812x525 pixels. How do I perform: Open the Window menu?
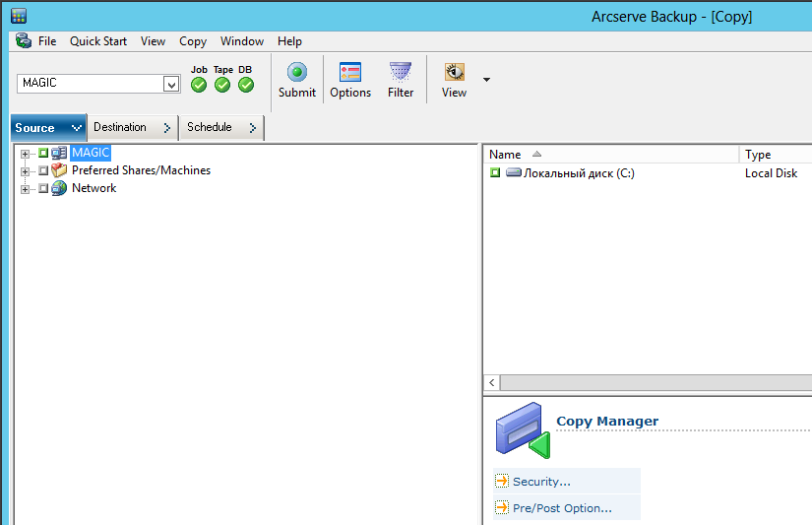242,41
